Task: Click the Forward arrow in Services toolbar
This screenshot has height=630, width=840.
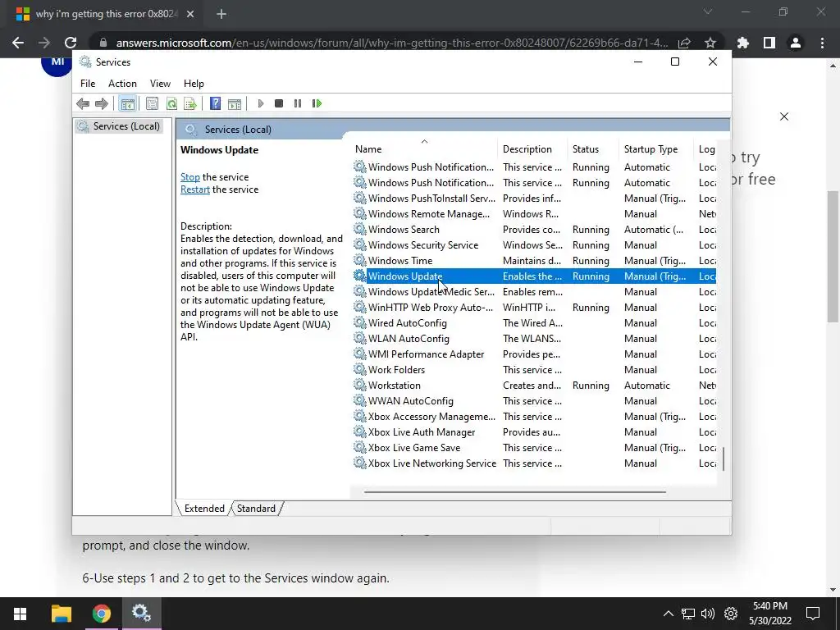Action: (x=101, y=103)
